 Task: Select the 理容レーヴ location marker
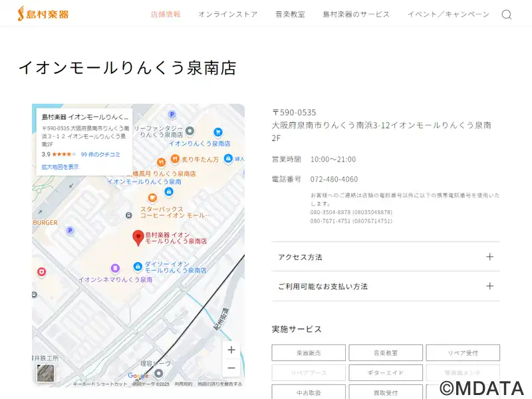(158, 374)
